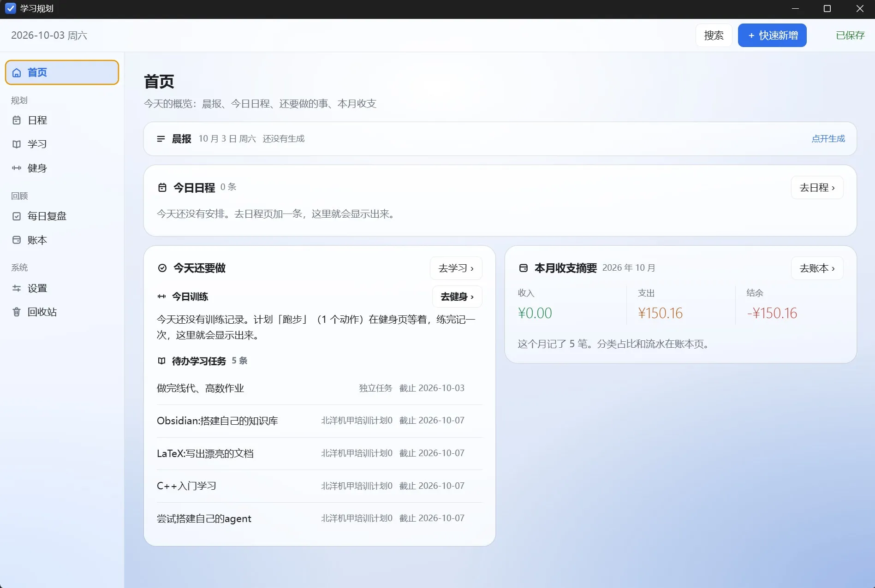Open 设置 sliders icon
Viewport: 875px width, 588px height.
[x=17, y=288]
